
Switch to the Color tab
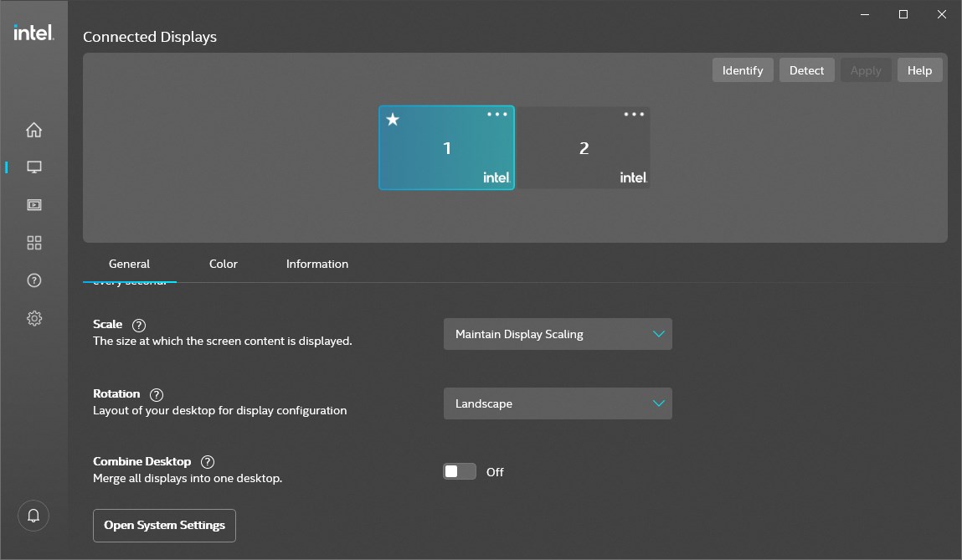[224, 264]
